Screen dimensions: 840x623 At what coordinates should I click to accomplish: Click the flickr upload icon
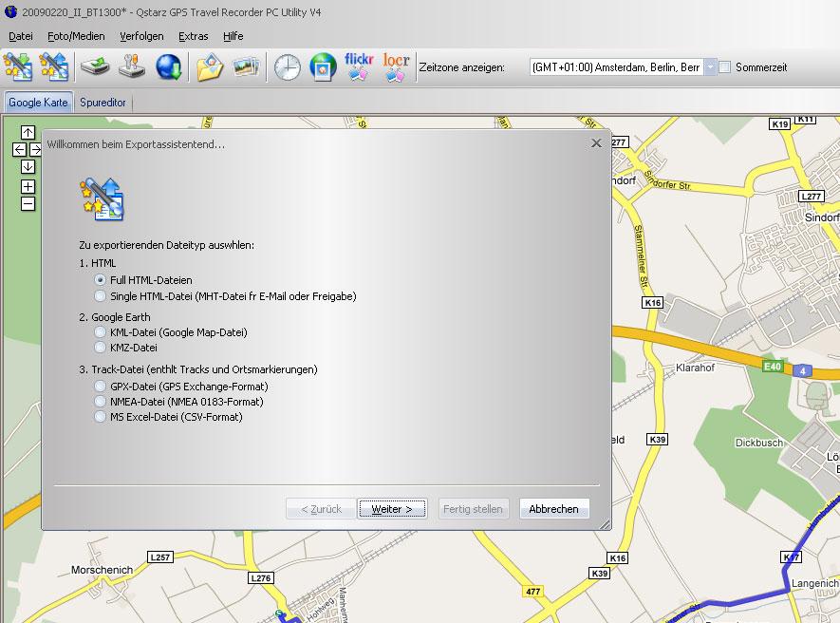pos(360,67)
